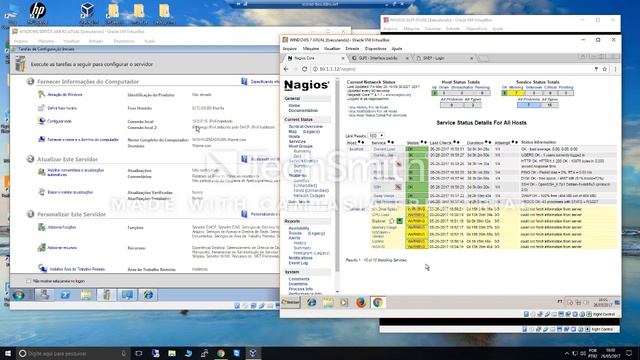Open media player on Windows 7 VM taskbar
Image resolution: width=640 pixels, height=360 pixels.
click(x=344, y=302)
